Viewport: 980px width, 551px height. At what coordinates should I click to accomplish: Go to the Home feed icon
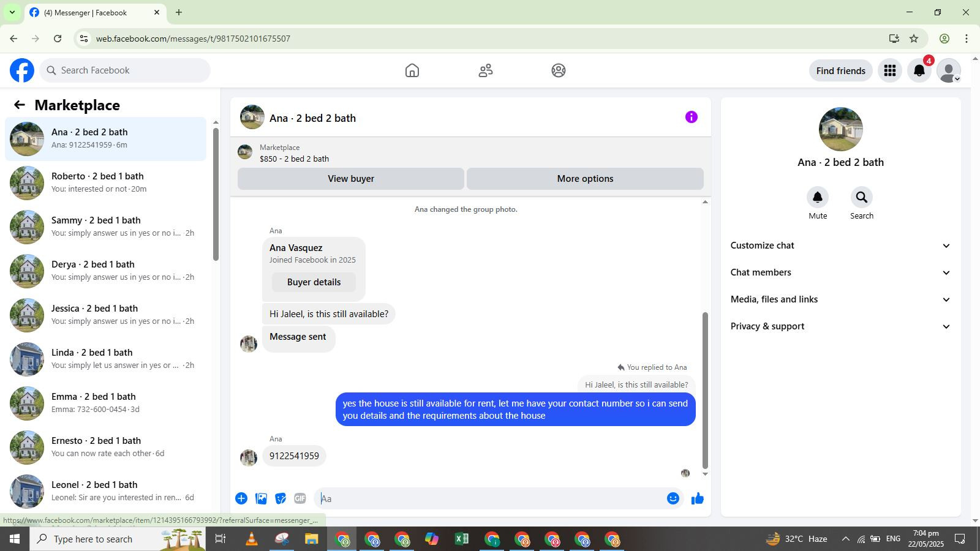(412, 70)
